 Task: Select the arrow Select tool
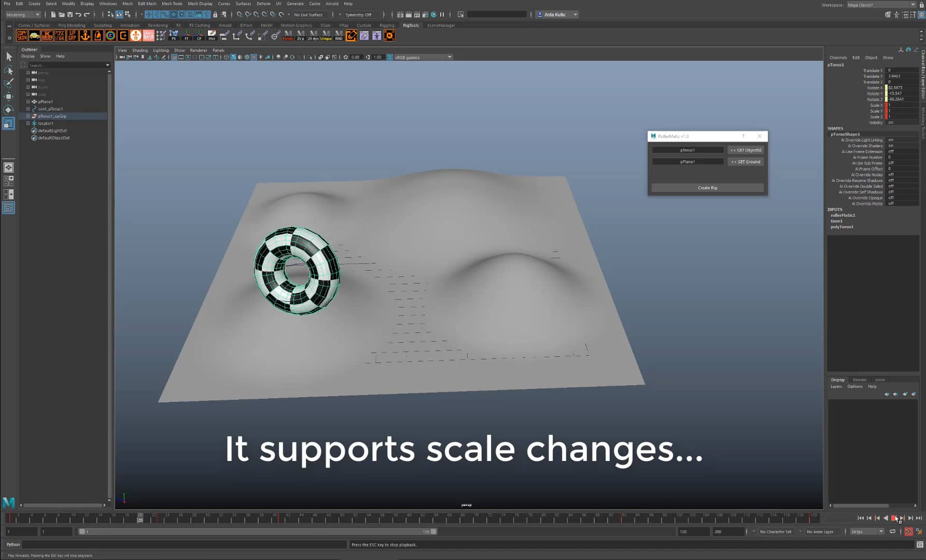pyautogui.click(x=8, y=56)
